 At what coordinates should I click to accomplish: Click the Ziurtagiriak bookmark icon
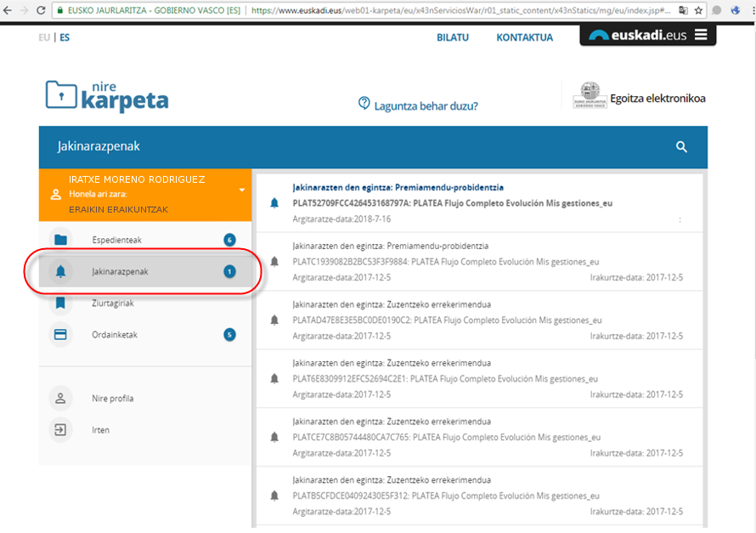tap(60, 303)
